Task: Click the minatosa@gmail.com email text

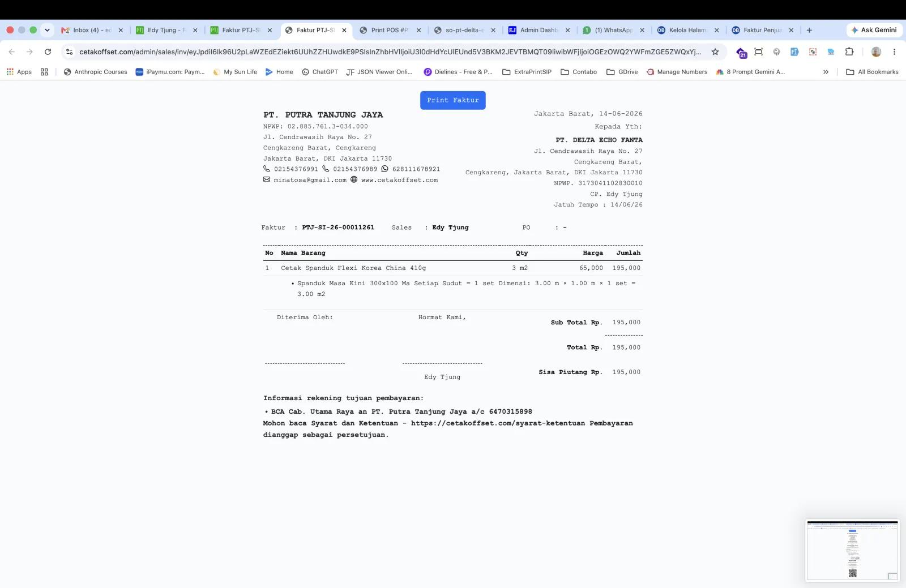Action: [x=310, y=180]
